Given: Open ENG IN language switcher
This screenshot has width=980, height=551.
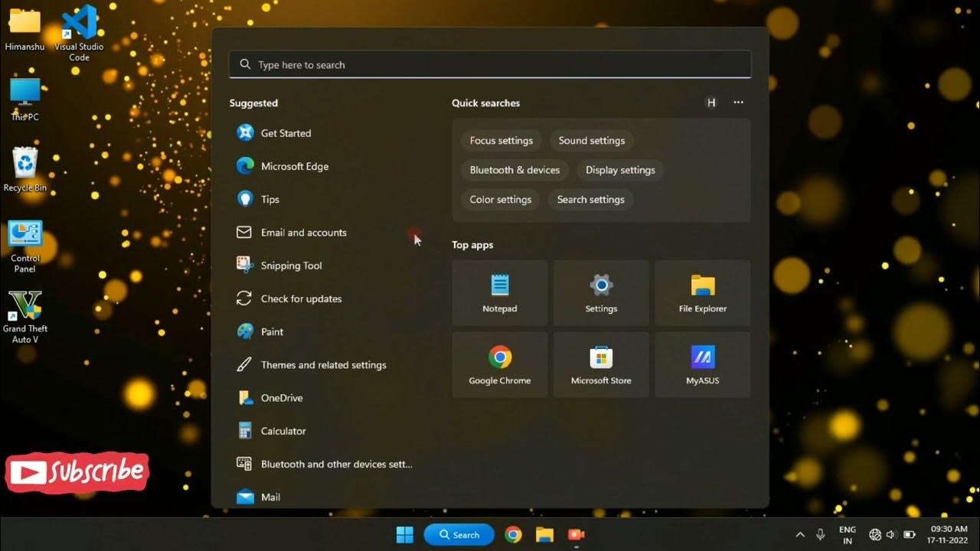Looking at the screenshot, I should click(x=848, y=535).
